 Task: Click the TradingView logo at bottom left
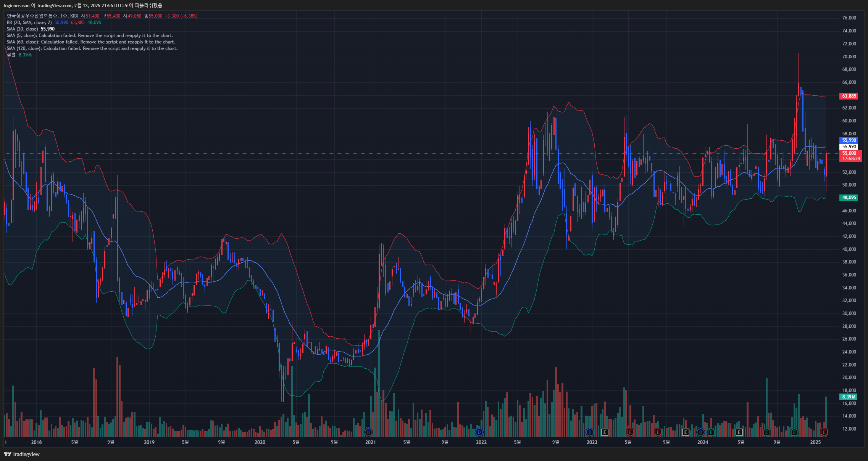22,454
